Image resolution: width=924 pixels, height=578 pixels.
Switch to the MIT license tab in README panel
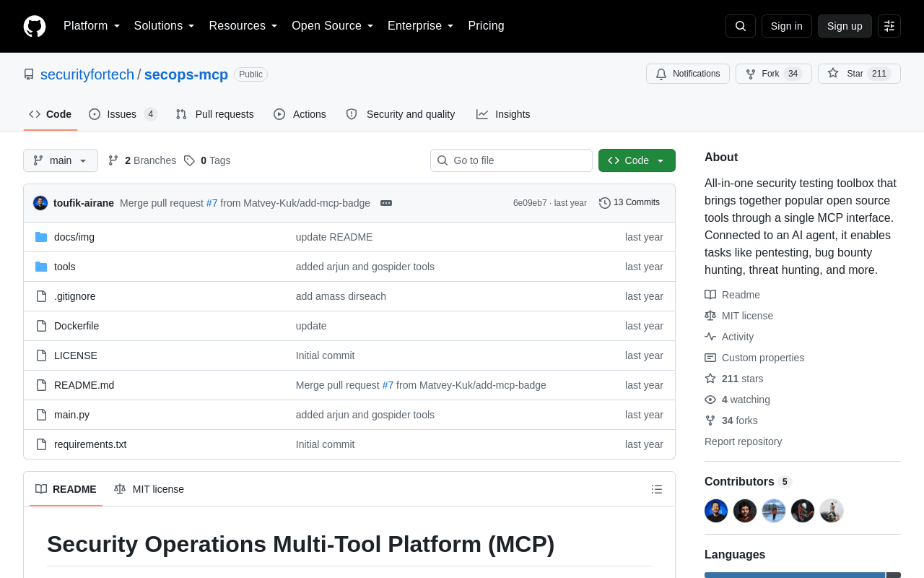(149, 489)
